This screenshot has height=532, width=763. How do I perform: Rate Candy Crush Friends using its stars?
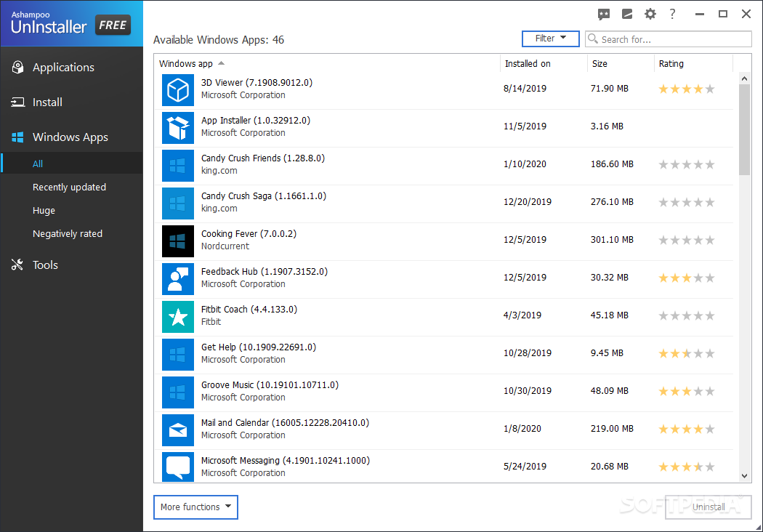click(686, 164)
